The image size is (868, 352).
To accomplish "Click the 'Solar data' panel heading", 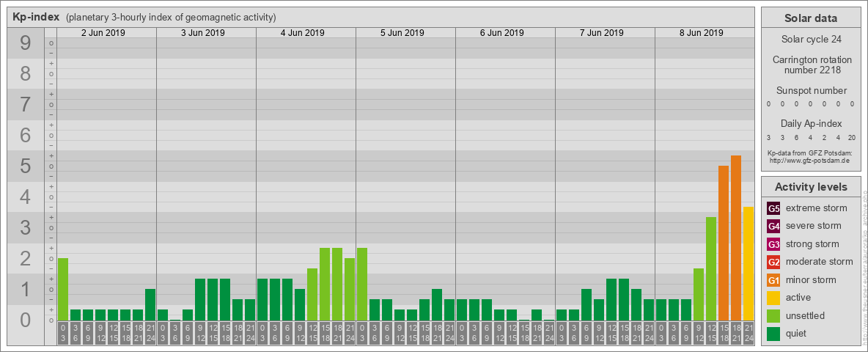I will [x=810, y=18].
